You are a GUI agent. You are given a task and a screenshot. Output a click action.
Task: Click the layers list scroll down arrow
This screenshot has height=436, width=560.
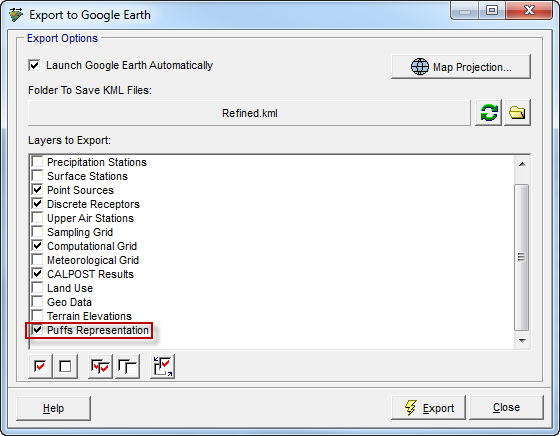pos(522,341)
